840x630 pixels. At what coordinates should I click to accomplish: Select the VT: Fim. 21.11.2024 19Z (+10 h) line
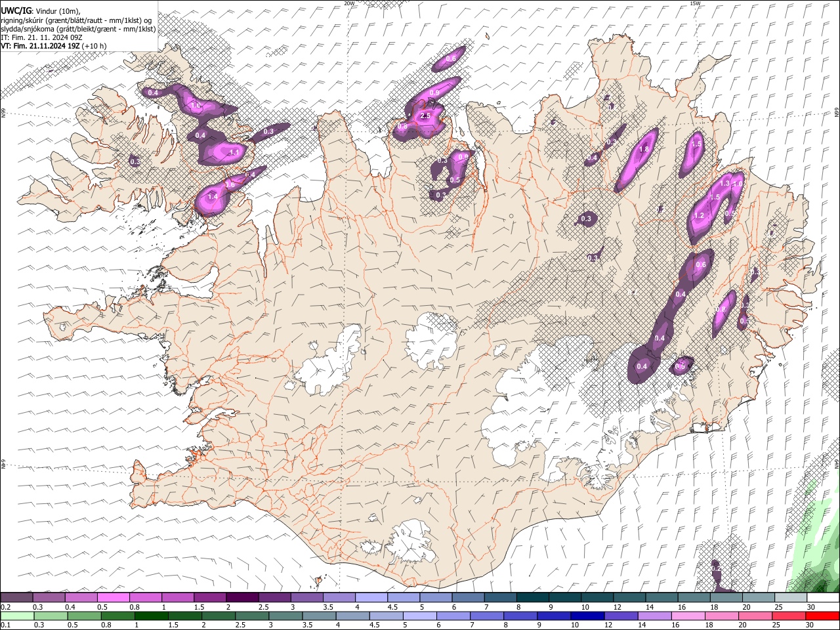54,46
